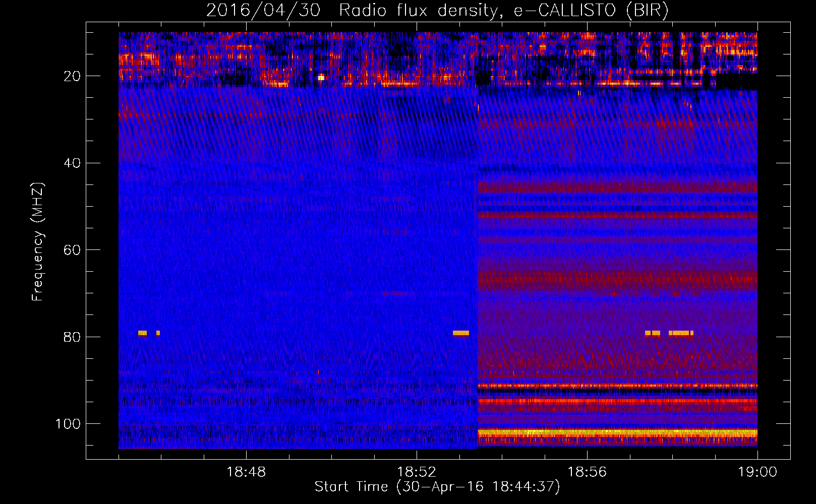The height and width of the screenshot is (504, 816).
Task: Click the "100" frequency tick label
Action: coord(68,424)
